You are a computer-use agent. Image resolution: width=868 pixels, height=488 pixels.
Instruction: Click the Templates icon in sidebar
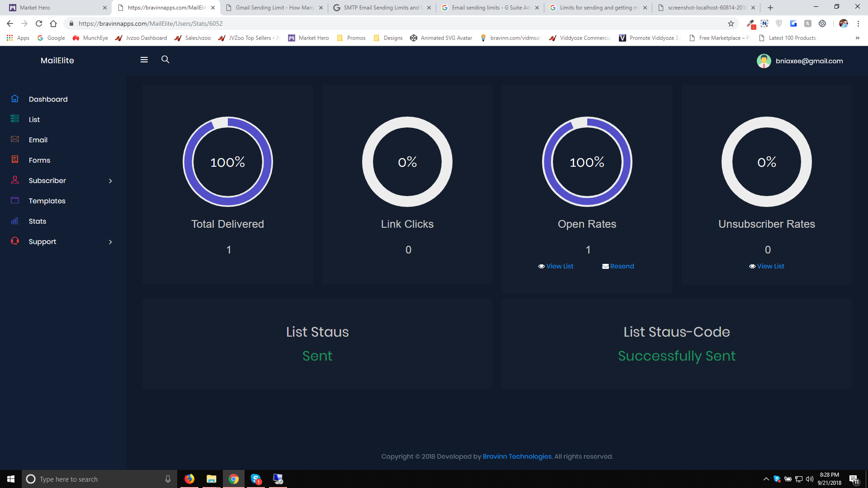15,200
